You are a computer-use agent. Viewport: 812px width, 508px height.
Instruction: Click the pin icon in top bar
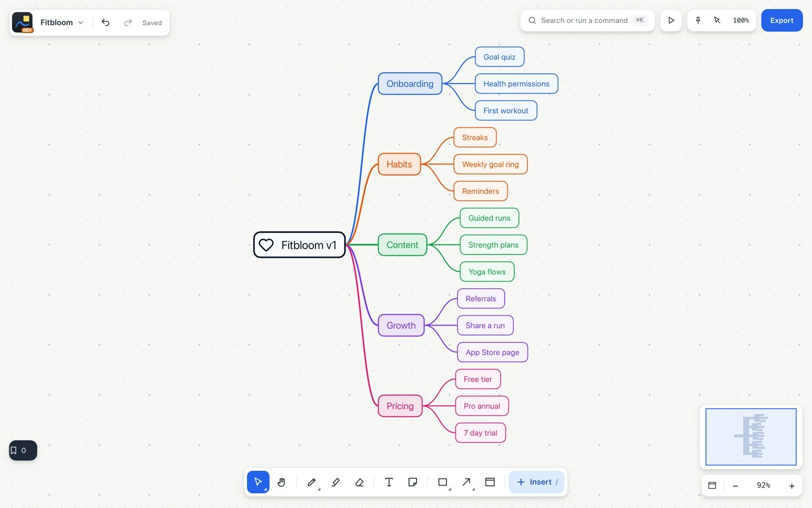[x=698, y=20]
